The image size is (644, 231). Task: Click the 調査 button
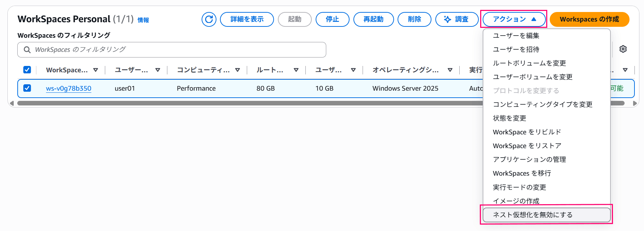pyautogui.click(x=457, y=19)
